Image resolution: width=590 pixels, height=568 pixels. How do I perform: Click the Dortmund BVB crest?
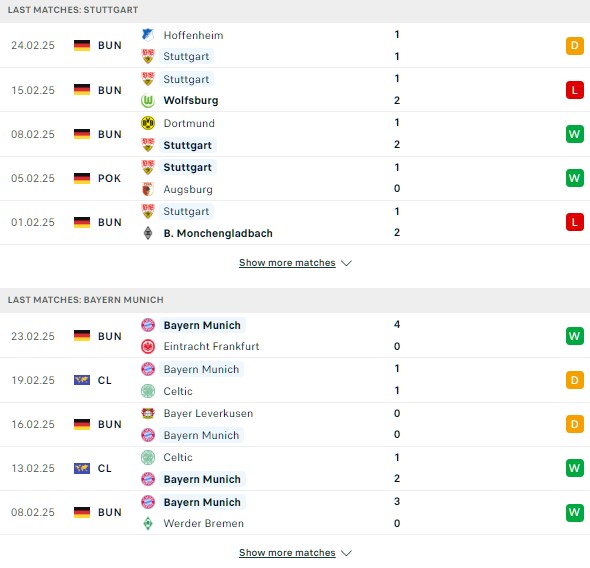tap(148, 123)
